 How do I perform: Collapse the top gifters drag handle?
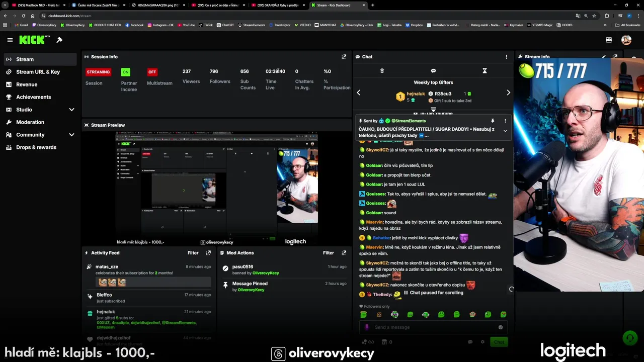tap(433, 109)
